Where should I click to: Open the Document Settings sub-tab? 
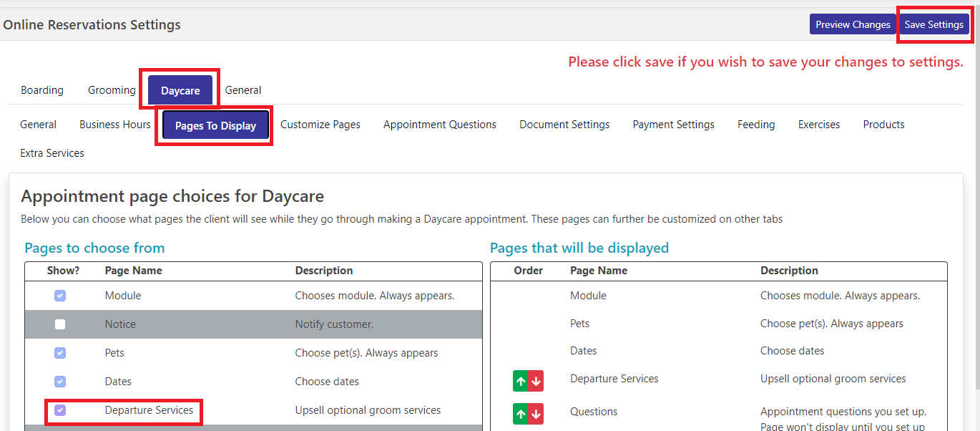564,125
